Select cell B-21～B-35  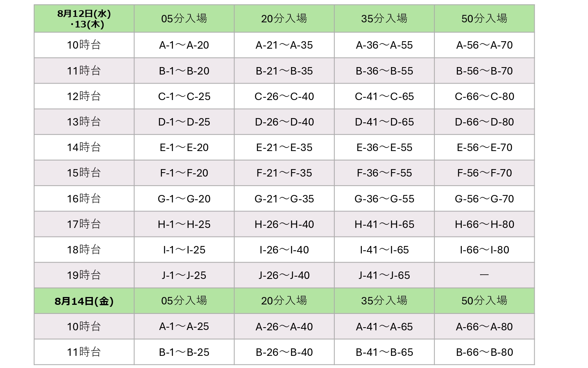coord(284,71)
